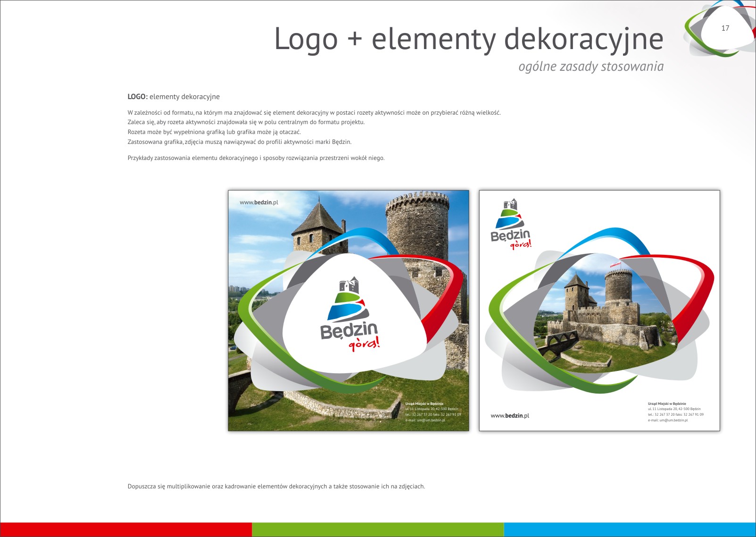Click the page title "Logo + elementy dekoracyjne"
The image size is (756, 537).
(x=469, y=40)
